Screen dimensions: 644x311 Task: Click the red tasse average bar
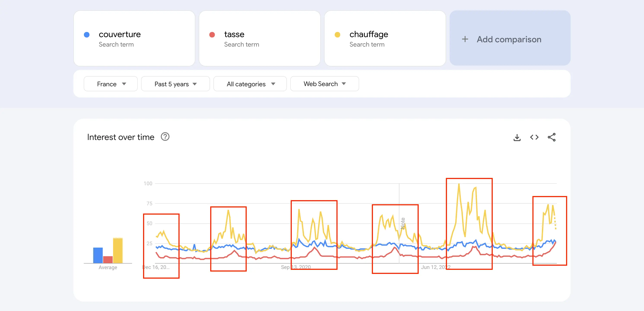tap(108, 259)
